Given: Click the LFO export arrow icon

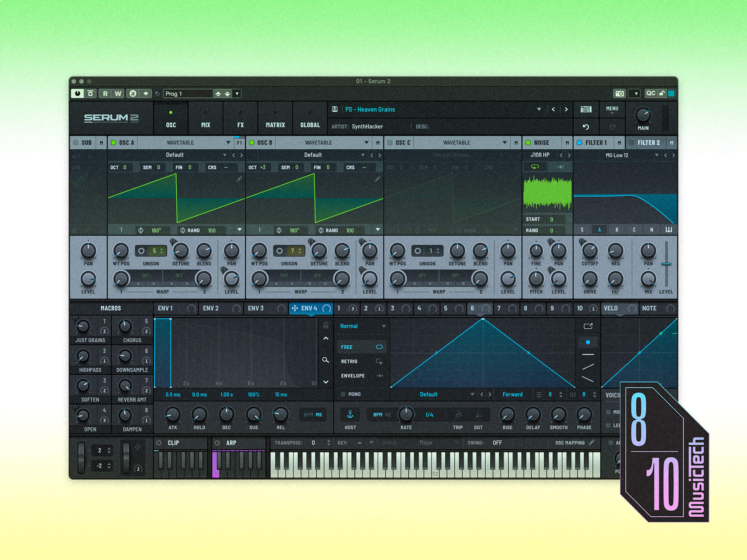Looking at the screenshot, I should 588,326.
